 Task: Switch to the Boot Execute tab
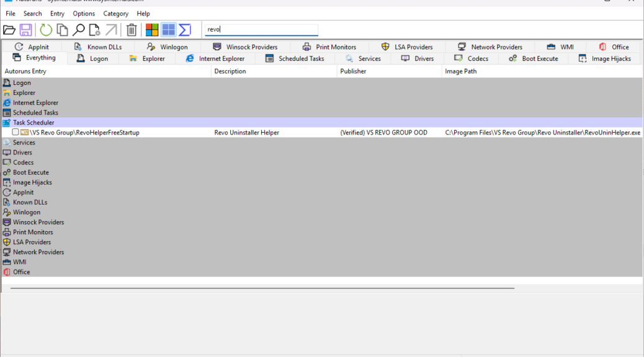coord(534,58)
